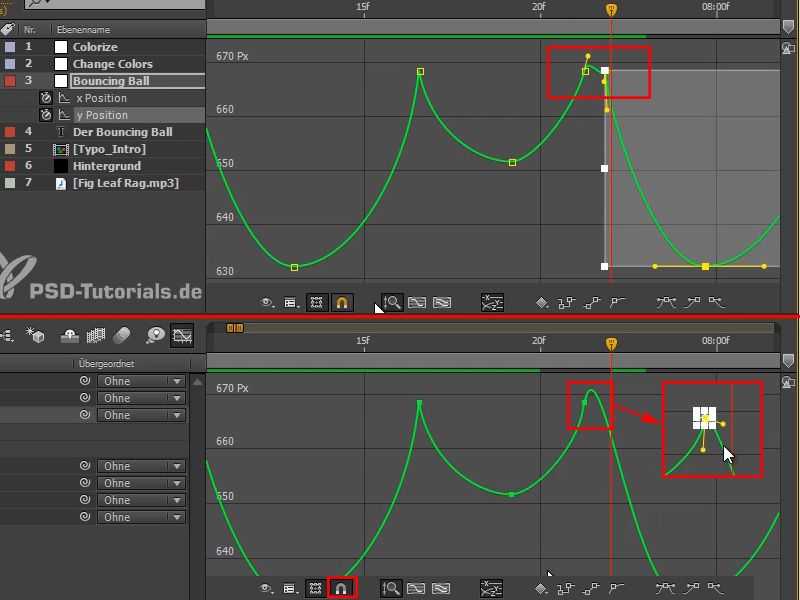Screen dimensions: 800x600
Task: Toggle the Show Transform Box icon
Action: coord(317,302)
